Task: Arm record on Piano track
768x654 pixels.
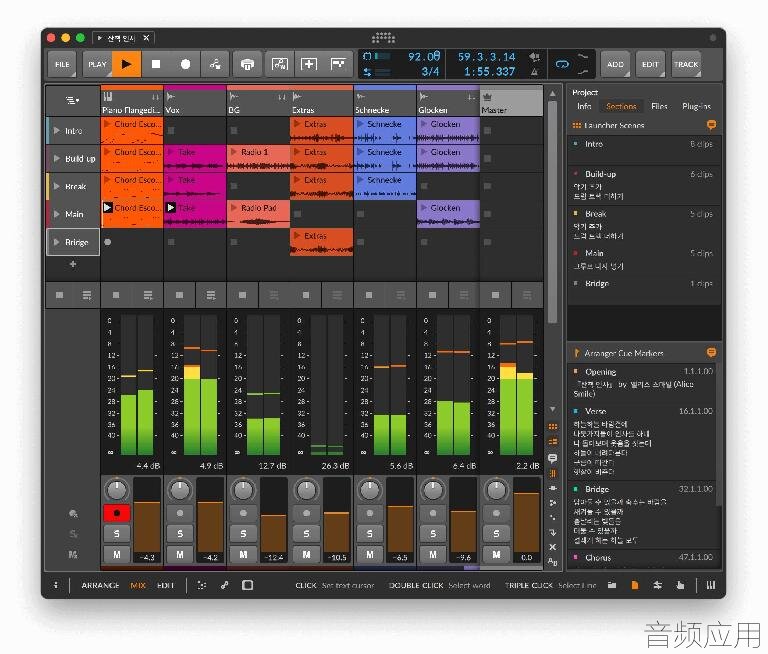Action: (117, 513)
